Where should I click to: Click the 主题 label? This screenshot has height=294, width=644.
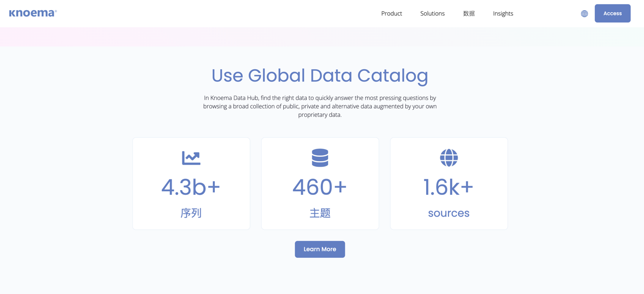point(320,213)
